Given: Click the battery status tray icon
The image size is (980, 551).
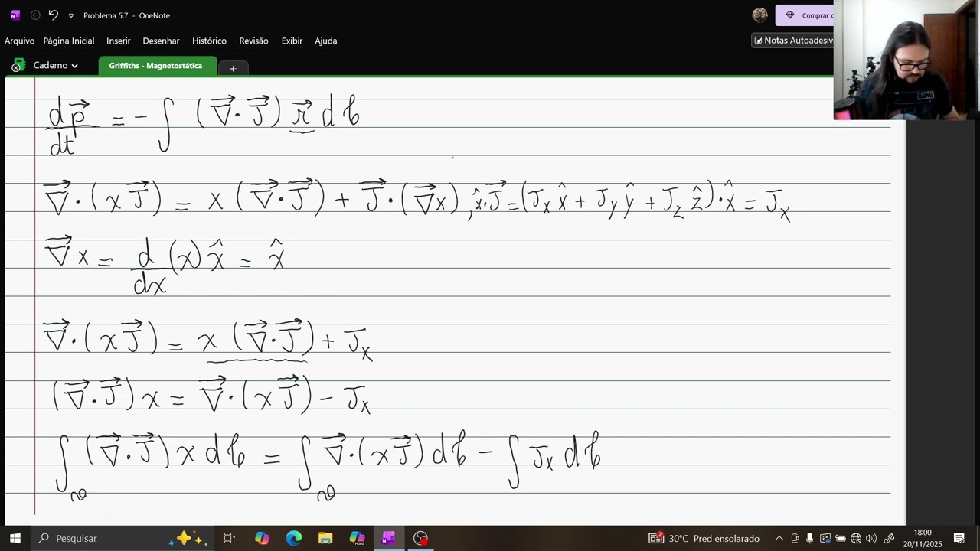Looking at the screenshot, I should (x=840, y=538).
